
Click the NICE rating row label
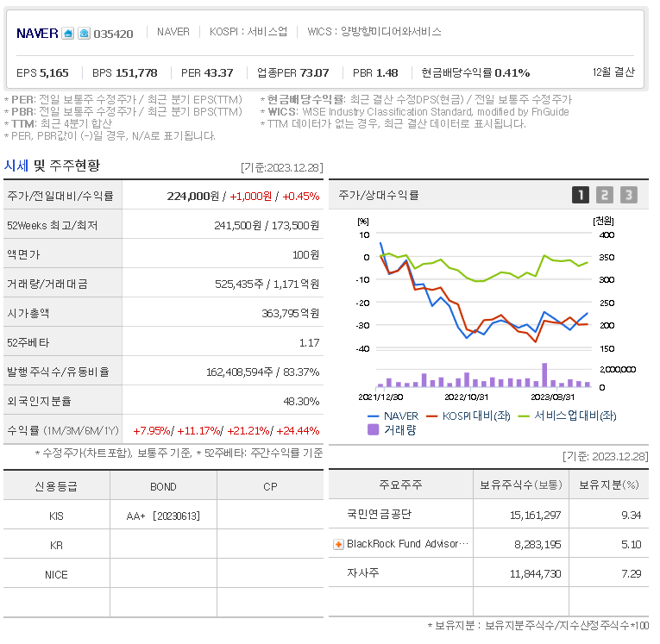click(56, 574)
